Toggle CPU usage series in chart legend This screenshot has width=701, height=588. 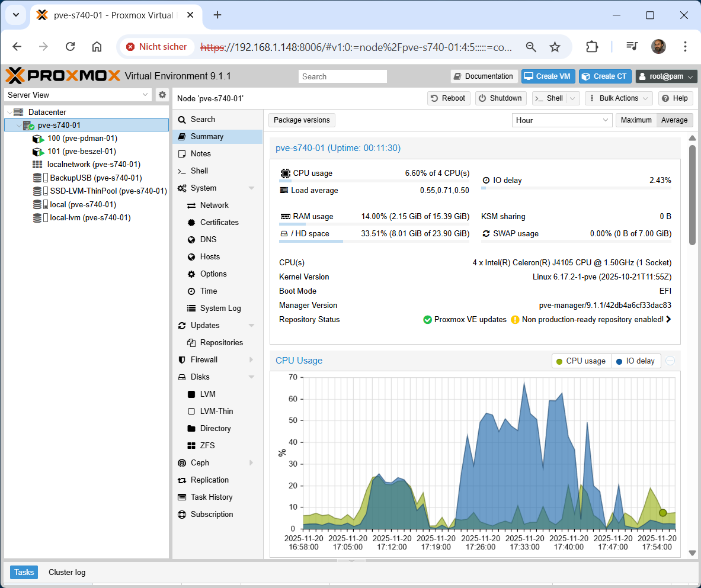click(581, 361)
